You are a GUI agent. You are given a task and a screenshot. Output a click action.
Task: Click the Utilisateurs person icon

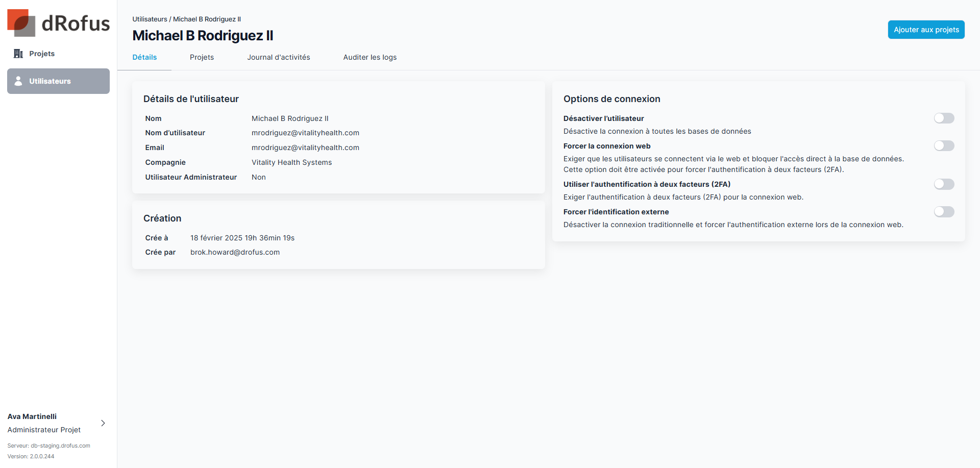[x=18, y=81]
